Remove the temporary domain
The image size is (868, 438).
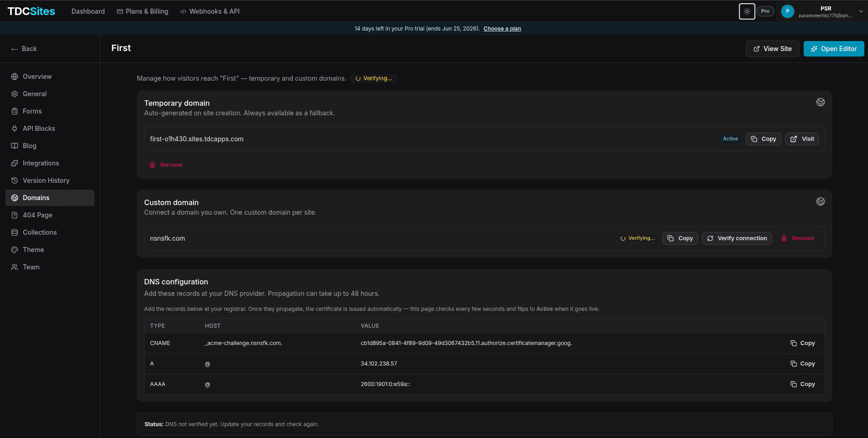tap(166, 165)
